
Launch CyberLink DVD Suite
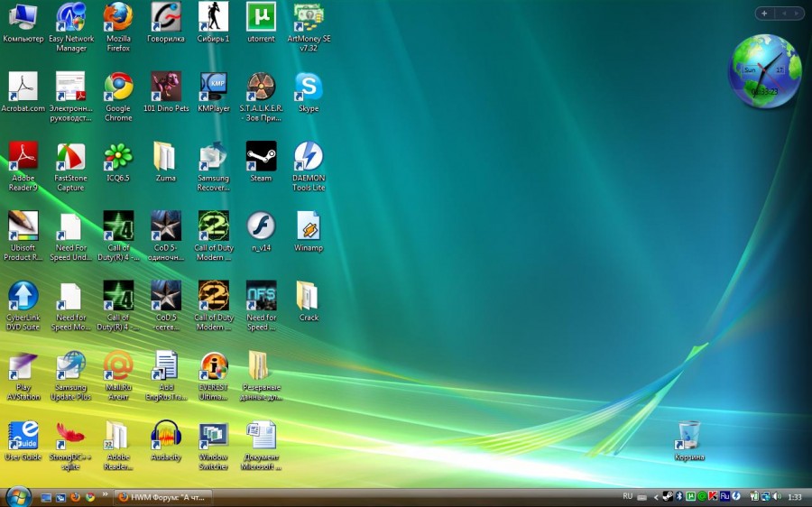coord(23,306)
